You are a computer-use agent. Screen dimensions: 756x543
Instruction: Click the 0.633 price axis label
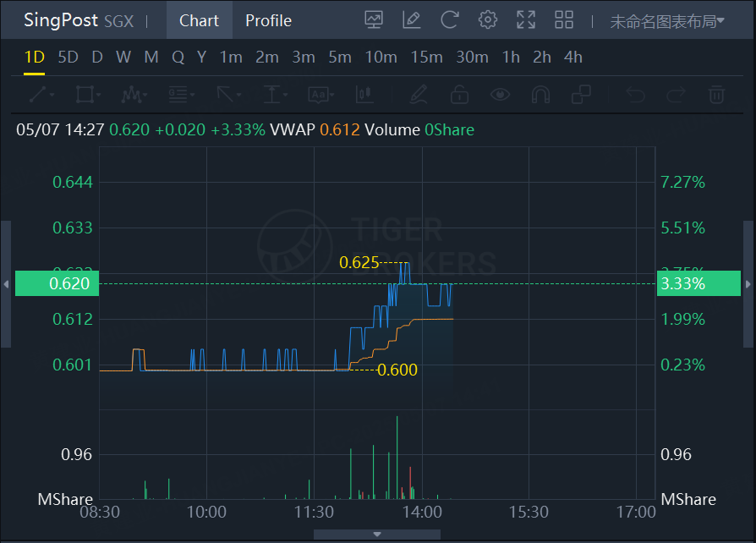[73, 228]
